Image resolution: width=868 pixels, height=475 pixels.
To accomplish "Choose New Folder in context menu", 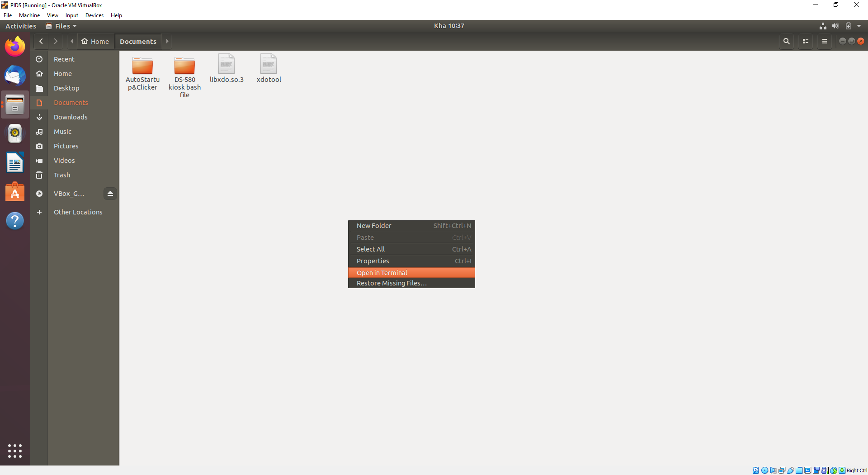I will tap(411, 226).
